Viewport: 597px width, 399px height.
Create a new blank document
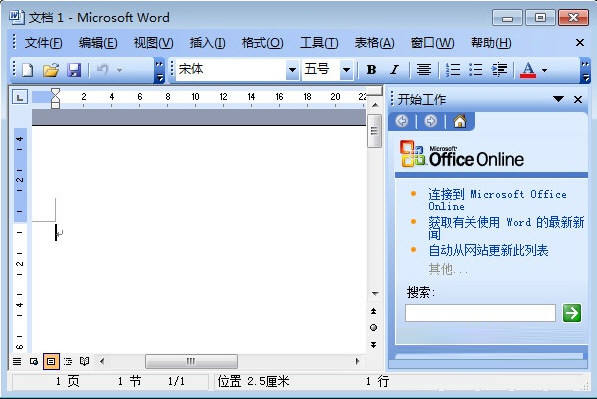click(27, 70)
